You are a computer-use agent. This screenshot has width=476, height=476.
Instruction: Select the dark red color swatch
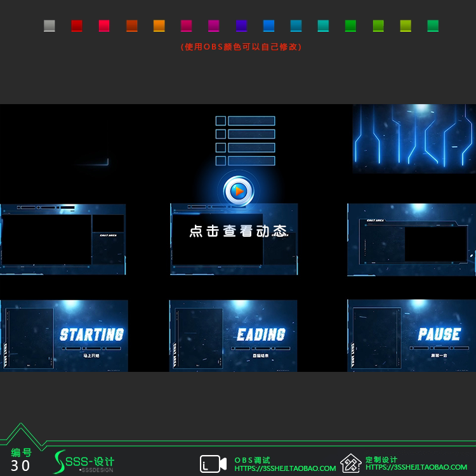coord(77,26)
